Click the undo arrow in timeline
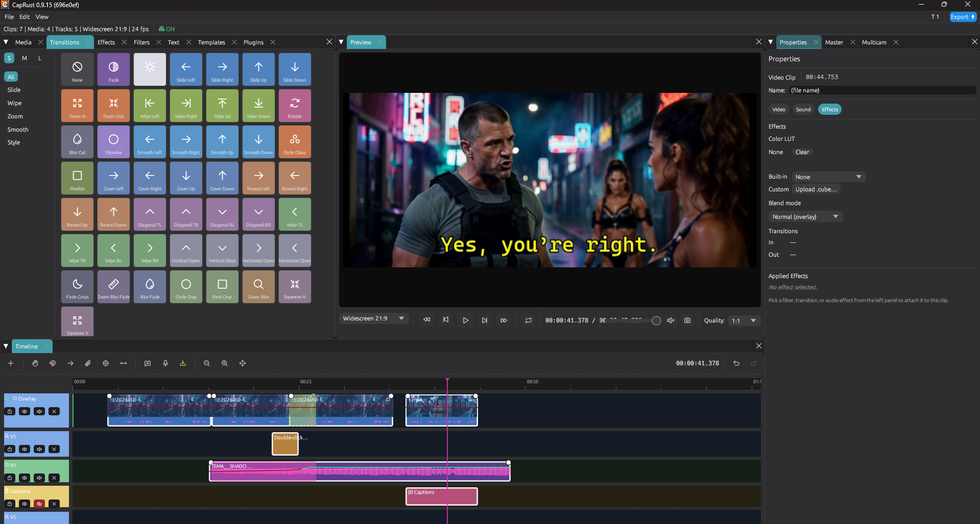 736,363
